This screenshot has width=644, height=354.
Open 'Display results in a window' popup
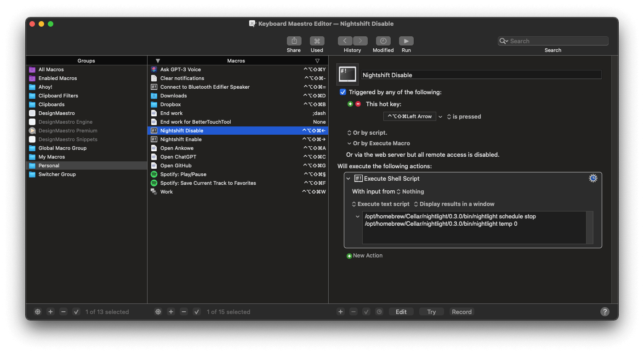454,204
